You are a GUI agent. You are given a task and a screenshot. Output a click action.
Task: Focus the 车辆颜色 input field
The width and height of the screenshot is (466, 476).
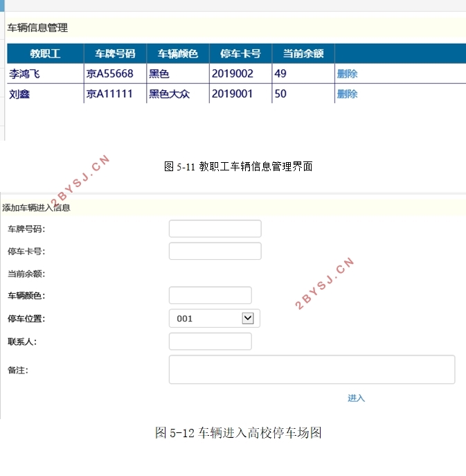tap(210, 295)
